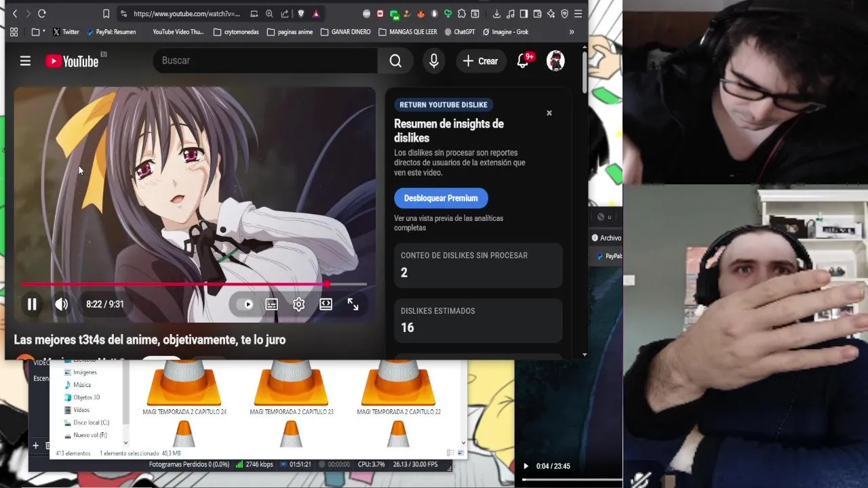Image resolution: width=868 pixels, height=488 pixels.
Task: Select MAGI TEMPORADA 2 CAPITULO 22 file
Action: tap(399, 388)
